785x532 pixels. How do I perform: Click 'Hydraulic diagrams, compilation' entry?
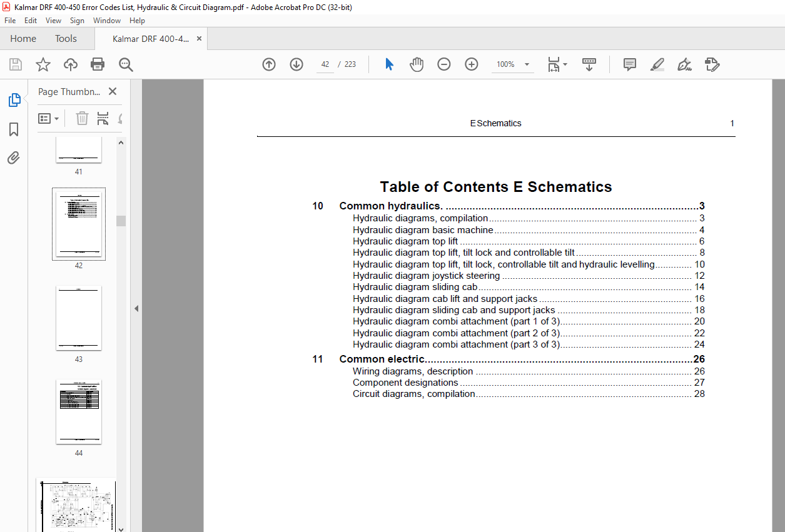tap(529, 218)
